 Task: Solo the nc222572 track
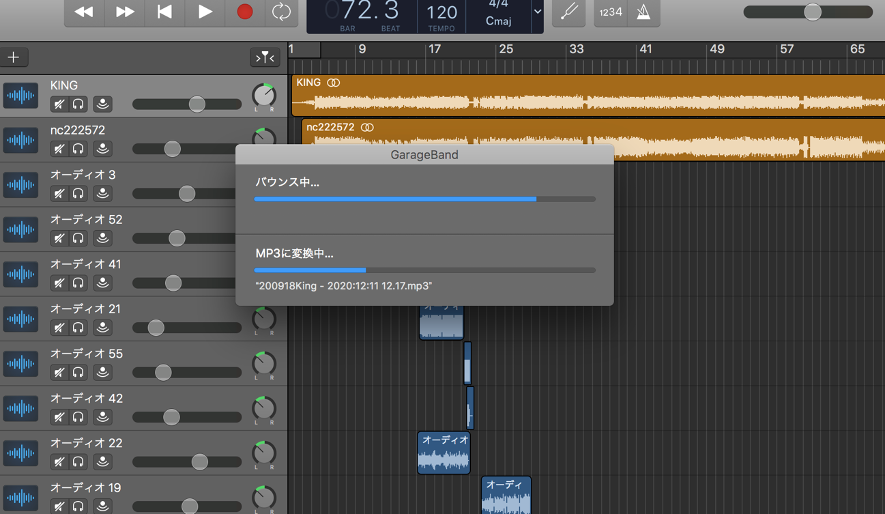pyautogui.click(x=78, y=148)
